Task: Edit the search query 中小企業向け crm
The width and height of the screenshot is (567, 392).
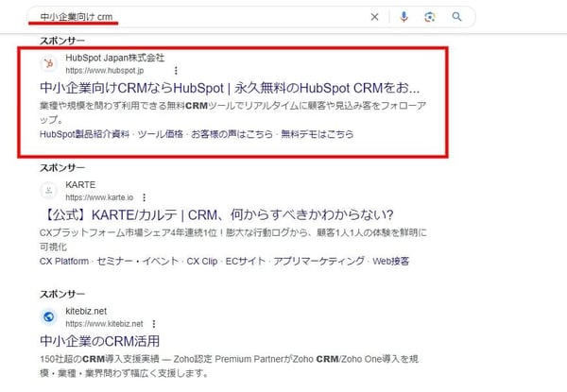Action: 77,17
